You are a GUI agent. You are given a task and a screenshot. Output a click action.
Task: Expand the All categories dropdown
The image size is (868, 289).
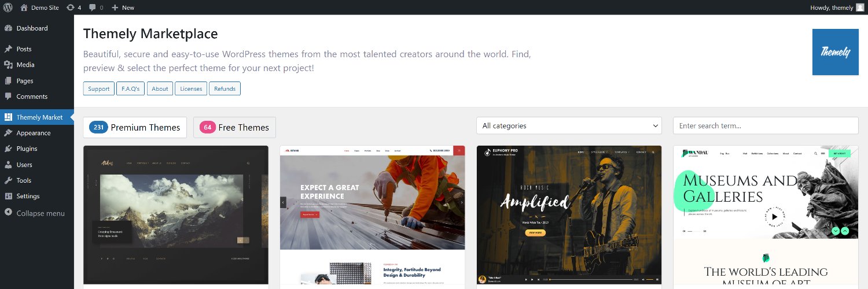coord(569,125)
